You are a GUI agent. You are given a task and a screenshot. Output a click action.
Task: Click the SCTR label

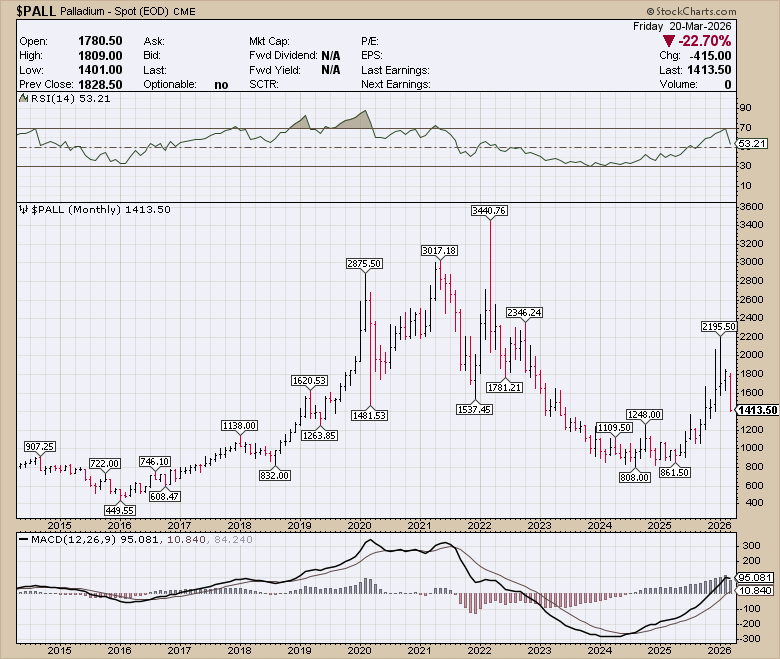(x=264, y=84)
